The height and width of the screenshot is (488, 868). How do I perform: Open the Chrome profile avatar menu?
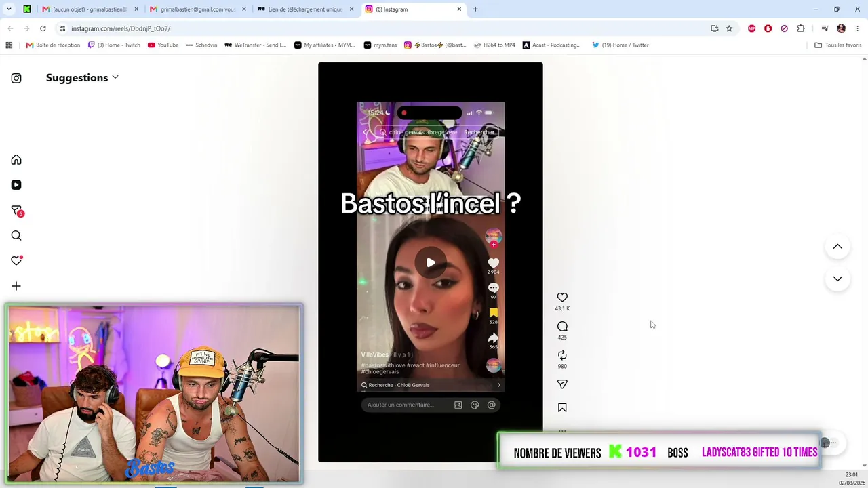pos(842,28)
